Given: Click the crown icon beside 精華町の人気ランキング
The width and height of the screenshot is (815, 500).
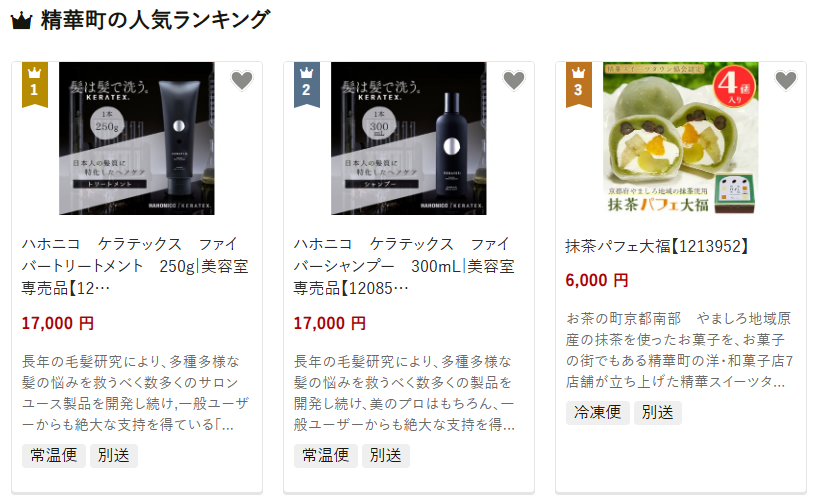Looking at the screenshot, I should click(x=21, y=21).
